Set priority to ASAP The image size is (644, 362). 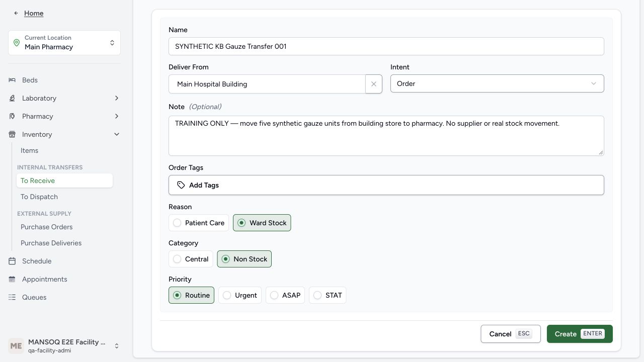point(285,295)
